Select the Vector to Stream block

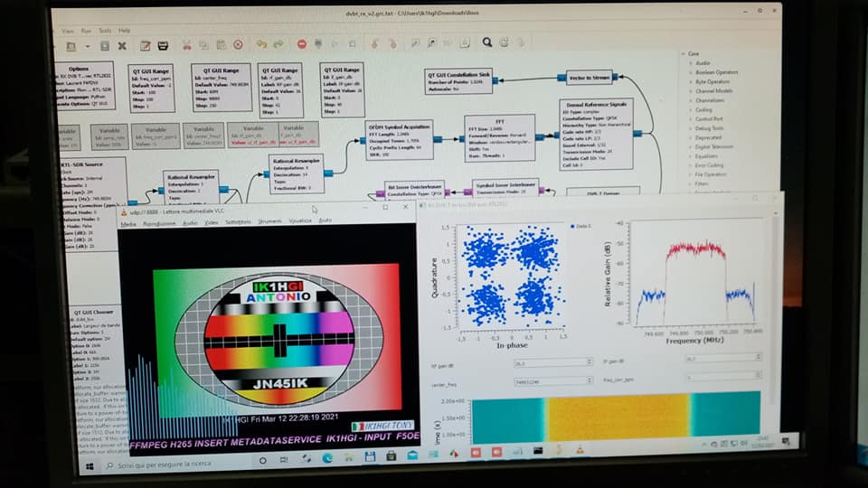pyautogui.click(x=589, y=78)
